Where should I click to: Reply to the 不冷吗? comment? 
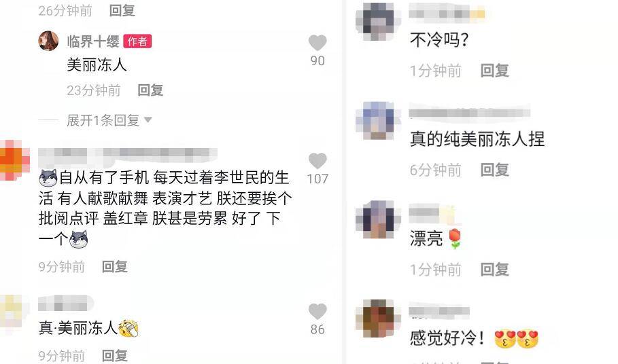point(495,71)
